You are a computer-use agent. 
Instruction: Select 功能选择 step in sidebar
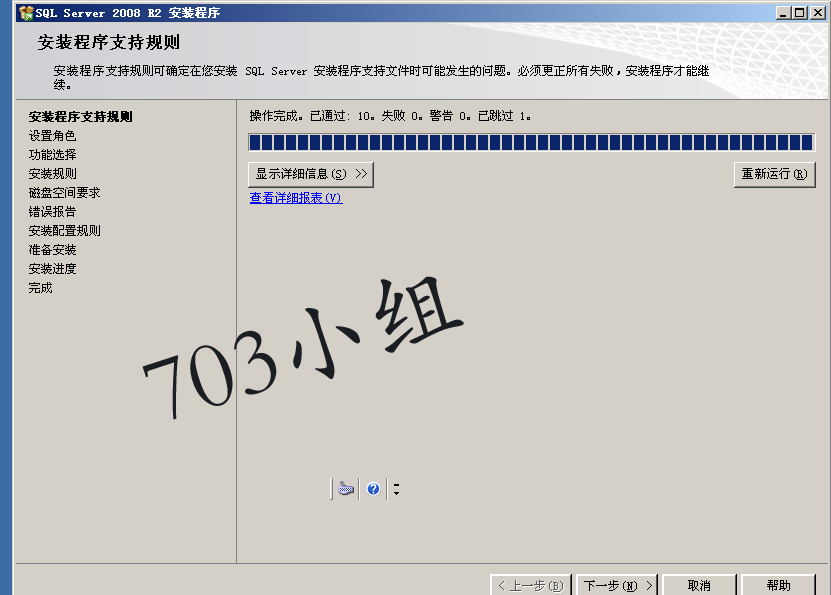pyautogui.click(x=52, y=155)
